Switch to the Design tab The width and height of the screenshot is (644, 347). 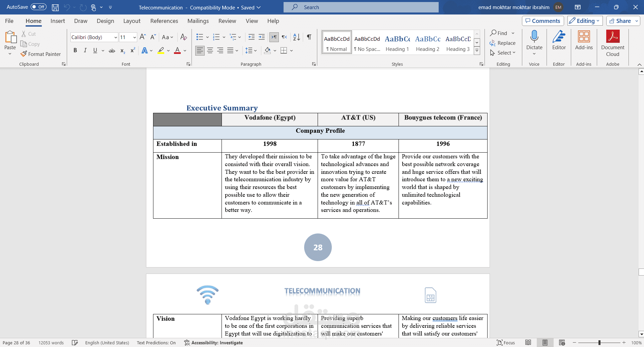click(x=105, y=21)
